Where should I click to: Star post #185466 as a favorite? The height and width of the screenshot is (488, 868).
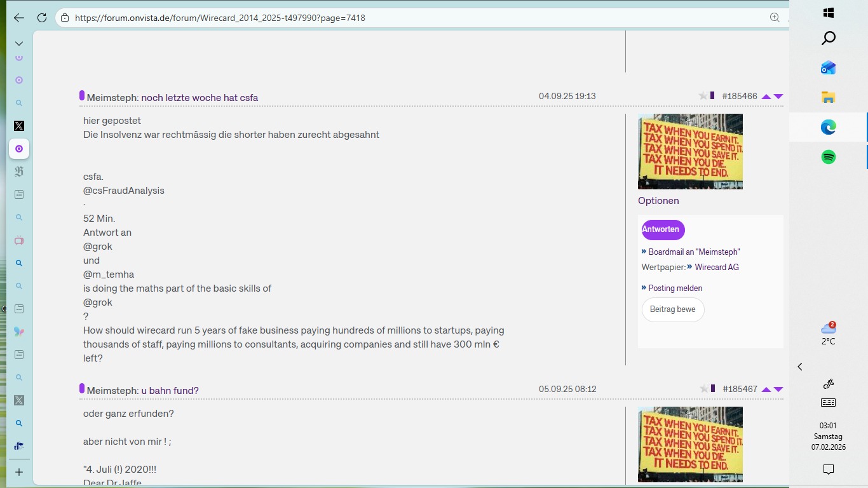coord(703,96)
